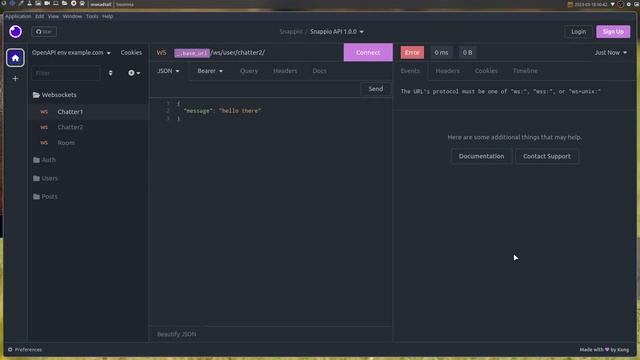Click the Snappio breadcrumb link
This screenshot has width=640, height=360.
click(x=291, y=31)
